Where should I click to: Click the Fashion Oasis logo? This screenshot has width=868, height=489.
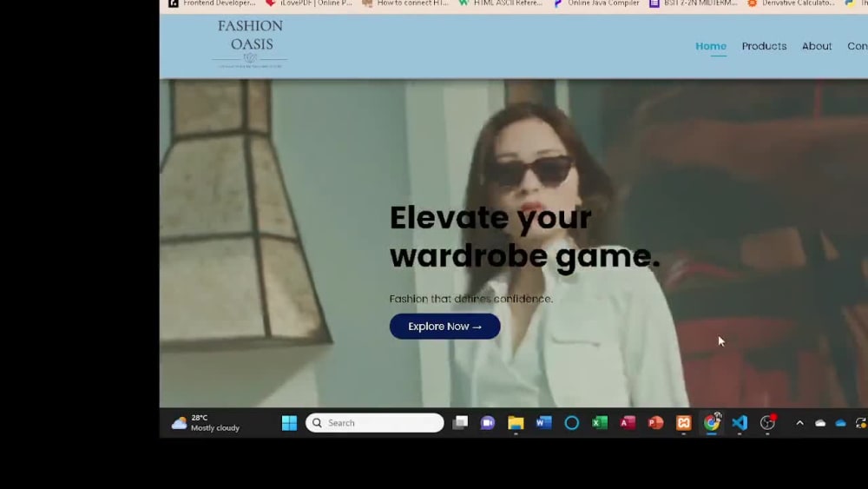[250, 43]
